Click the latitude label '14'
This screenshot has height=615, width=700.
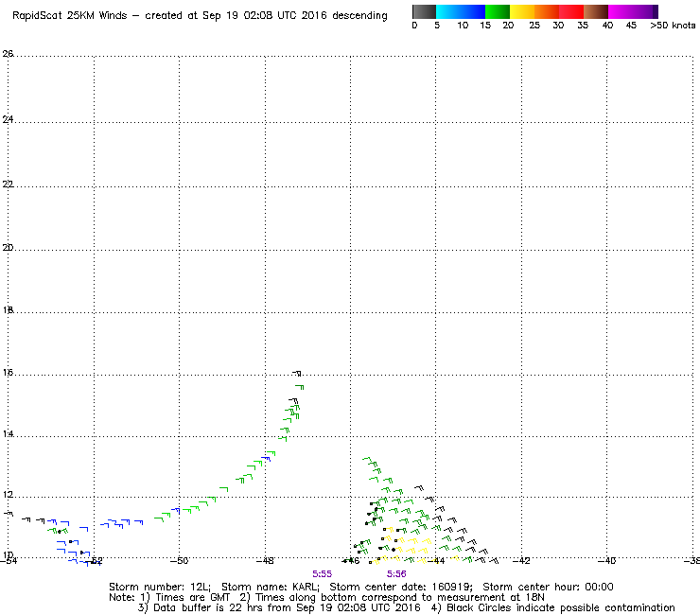click(8, 434)
